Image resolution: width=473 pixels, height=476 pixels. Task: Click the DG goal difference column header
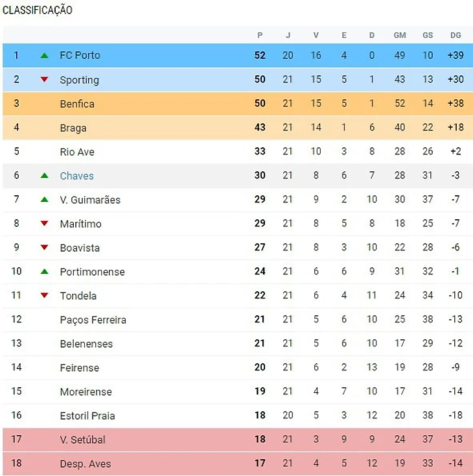pyautogui.click(x=456, y=35)
